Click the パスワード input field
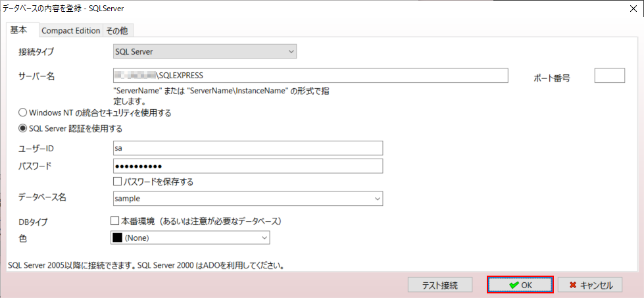The width and height of the screenshot is (644, 298). 247,166
